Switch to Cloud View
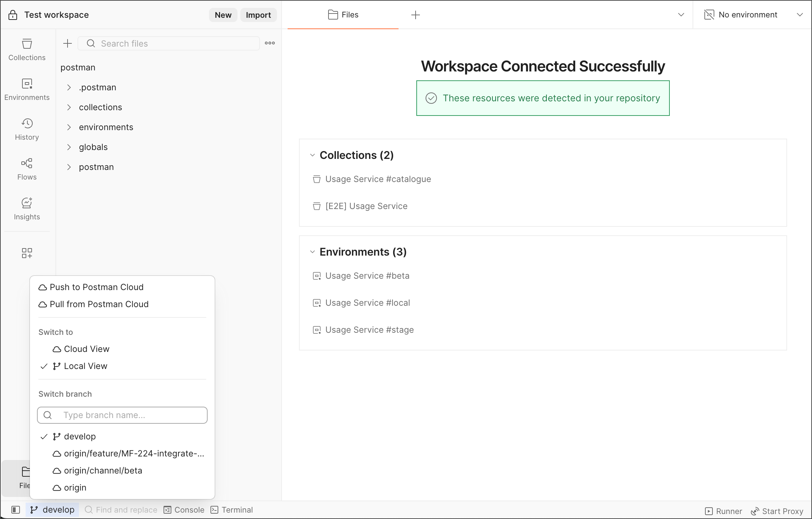 pos(86,349)
